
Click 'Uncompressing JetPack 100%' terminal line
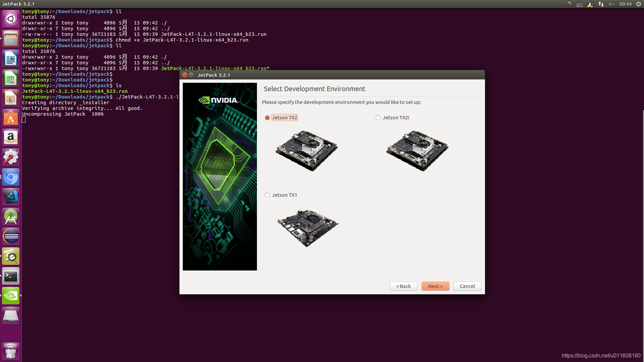click(x=63, y=114)
